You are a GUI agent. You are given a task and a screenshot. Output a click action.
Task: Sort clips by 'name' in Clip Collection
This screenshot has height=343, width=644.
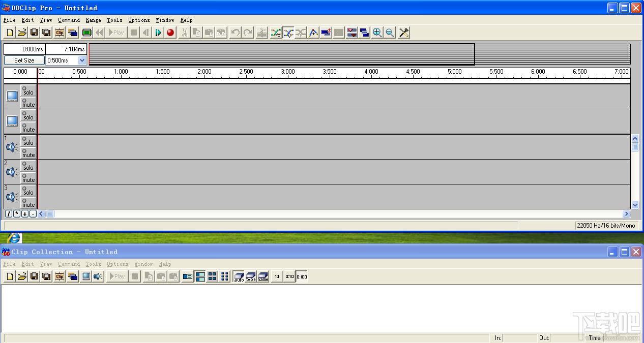pos(263,276)
